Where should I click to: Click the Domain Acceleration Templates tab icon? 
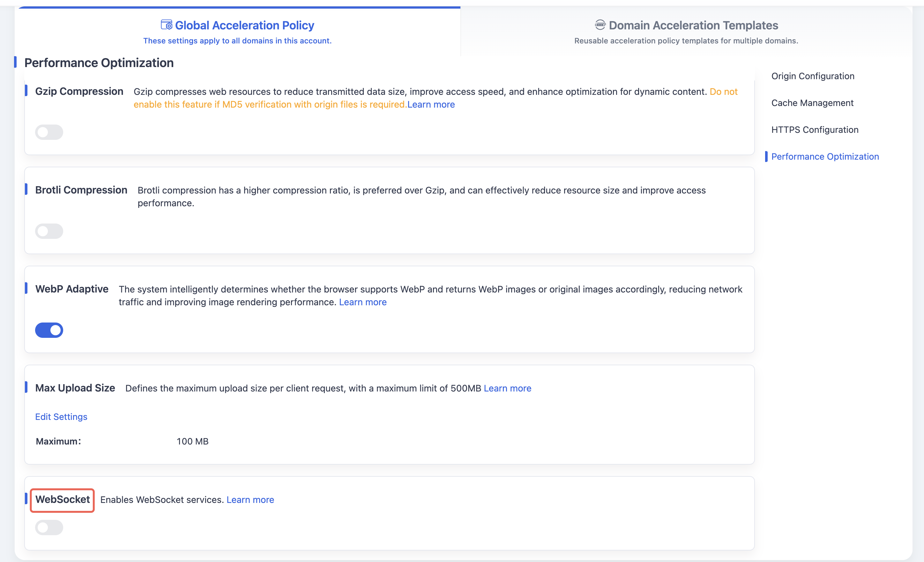tap(600, 25)
